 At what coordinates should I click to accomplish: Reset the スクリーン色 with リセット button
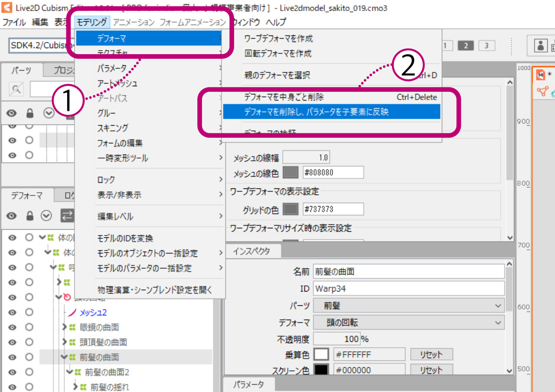431,370
